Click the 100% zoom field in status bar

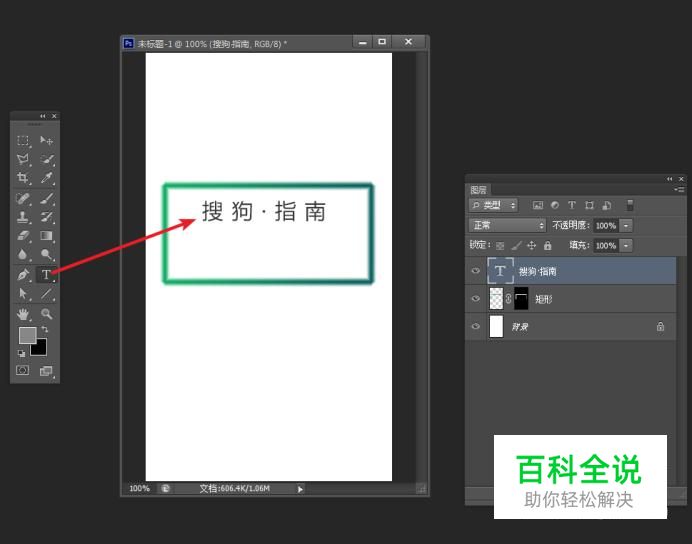139,488
